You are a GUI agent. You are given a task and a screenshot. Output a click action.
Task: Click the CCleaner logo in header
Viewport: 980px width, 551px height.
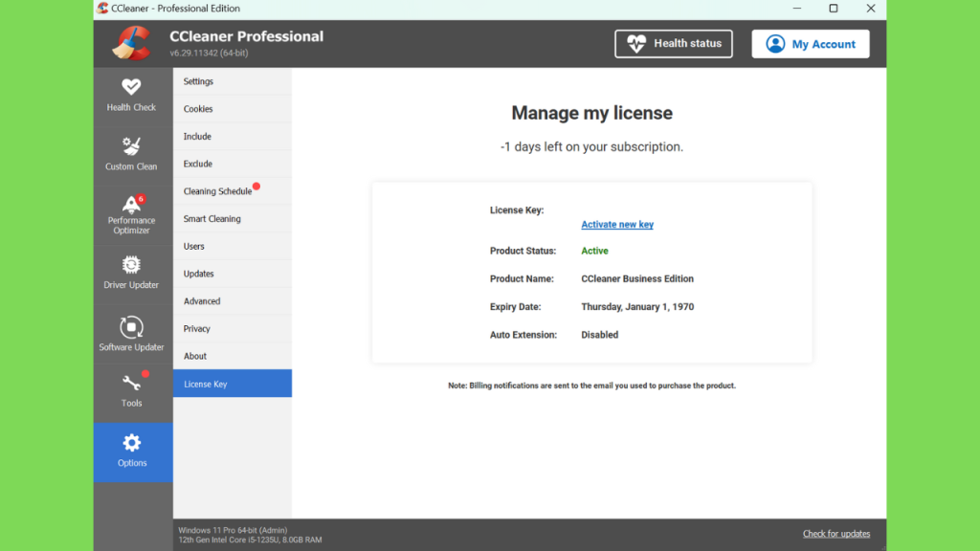point(131,43)
